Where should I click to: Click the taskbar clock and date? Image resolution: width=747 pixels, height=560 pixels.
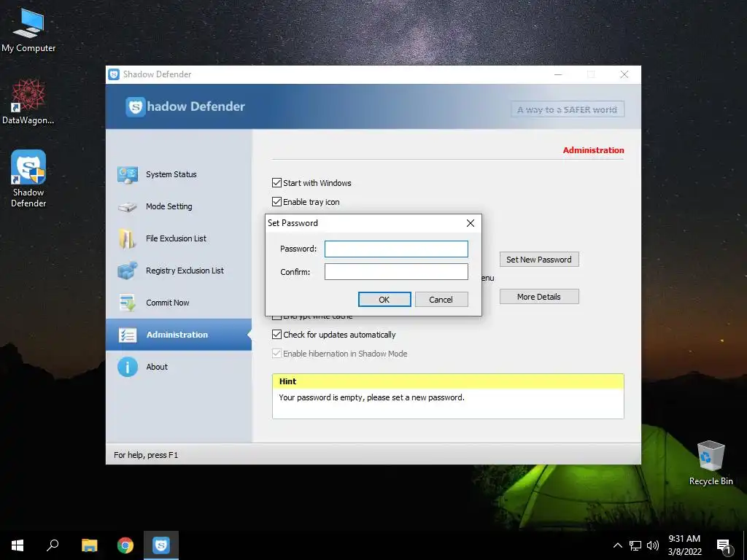coord(684,545)
